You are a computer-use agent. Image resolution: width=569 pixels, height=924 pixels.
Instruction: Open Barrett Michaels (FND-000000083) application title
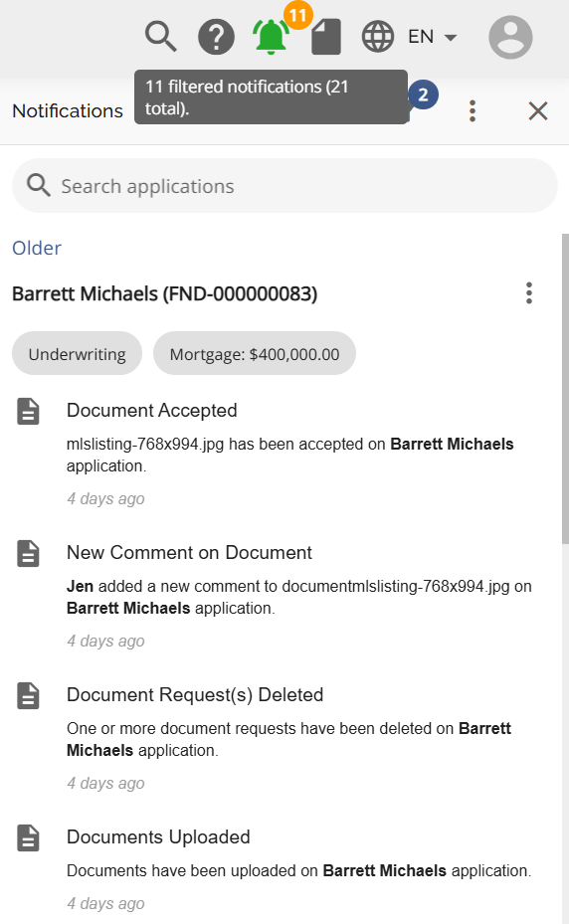click(x=164, y=293)
